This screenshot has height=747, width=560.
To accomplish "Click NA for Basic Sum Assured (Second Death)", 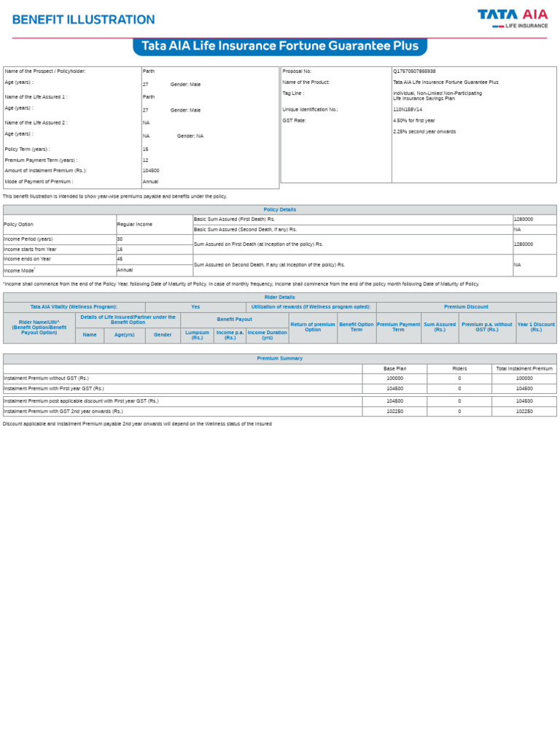I will [518, 230].
